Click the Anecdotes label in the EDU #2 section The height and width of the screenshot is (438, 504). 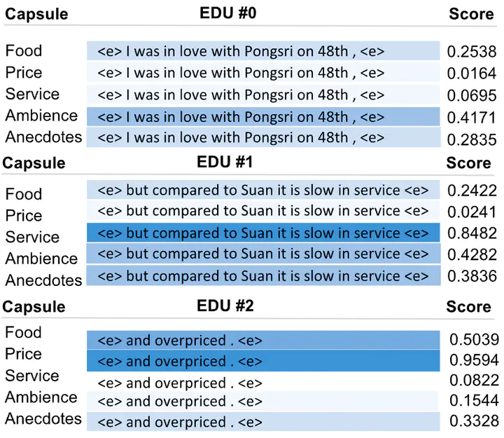click(x=43, y=419)
